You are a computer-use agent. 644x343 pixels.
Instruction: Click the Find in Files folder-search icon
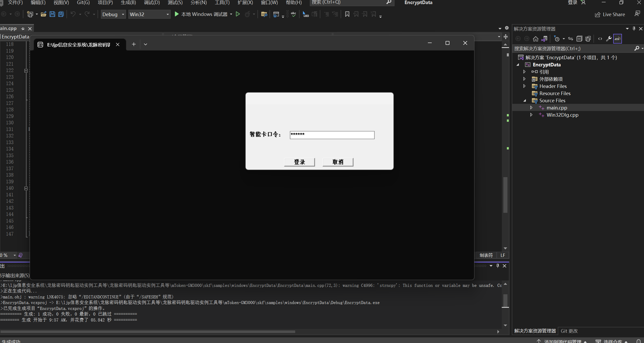click(x=264, y=14)
